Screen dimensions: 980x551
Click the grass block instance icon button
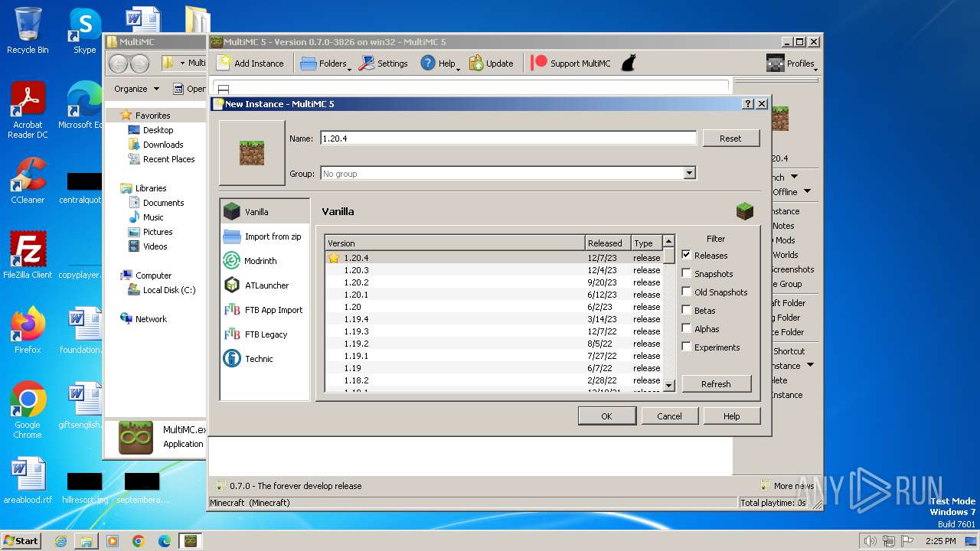pos(252,153)
